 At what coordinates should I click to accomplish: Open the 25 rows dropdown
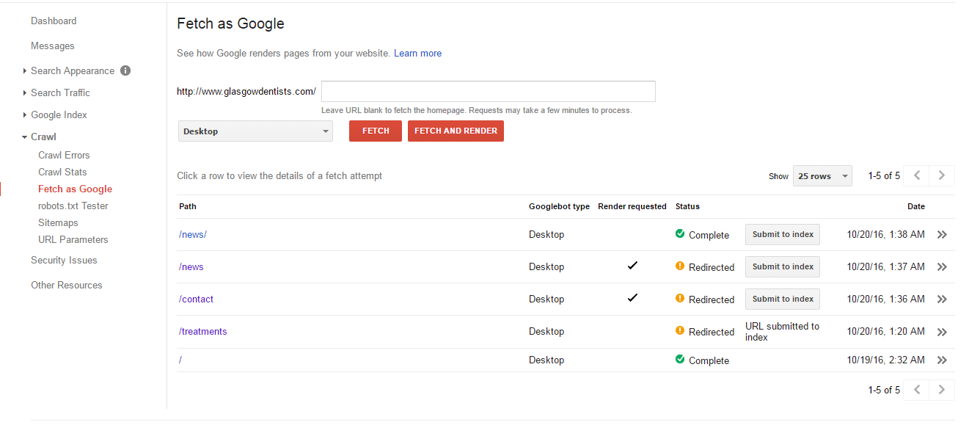coord(822,176)
